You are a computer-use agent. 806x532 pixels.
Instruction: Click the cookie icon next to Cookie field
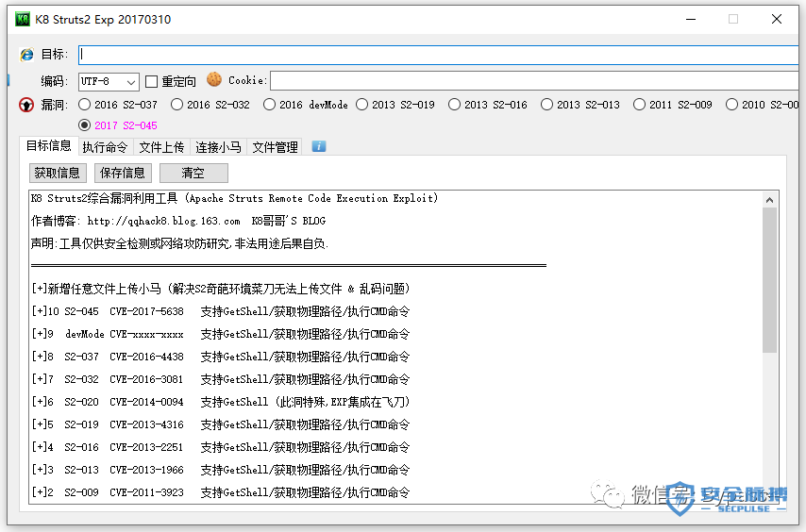(x=214, y=79)
